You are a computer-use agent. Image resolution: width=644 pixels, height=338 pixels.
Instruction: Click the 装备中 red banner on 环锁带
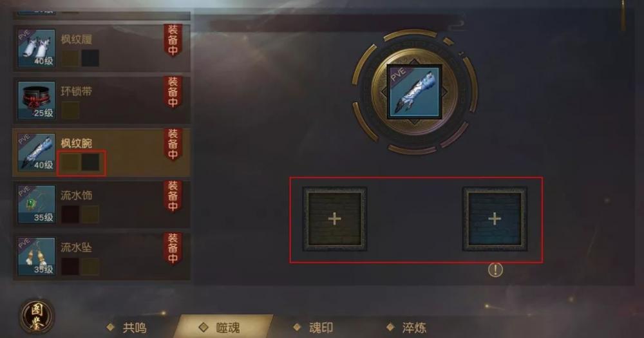pos(173,92)
